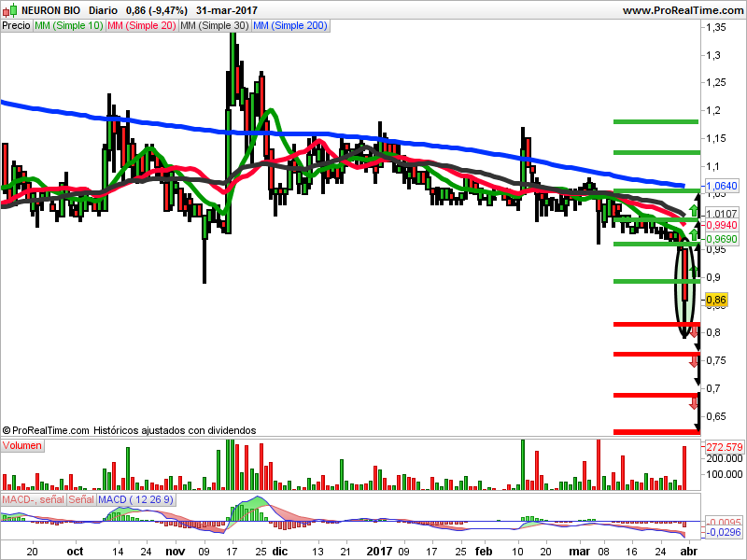
Task: Click the 1,35 price scale label
Action: 716,27
